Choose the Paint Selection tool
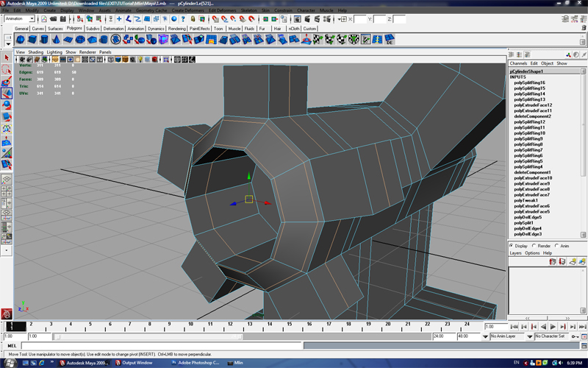The width and height of the screenshot is (588, 368). click(6, 82)
